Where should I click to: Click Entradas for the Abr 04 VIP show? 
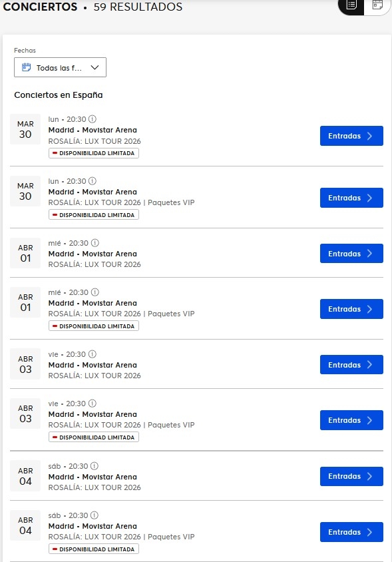pos(351,531)
